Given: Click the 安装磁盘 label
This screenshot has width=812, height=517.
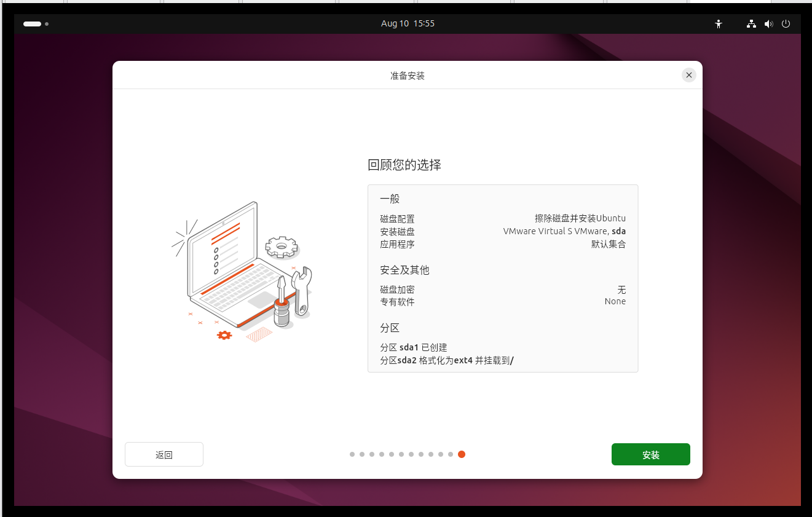Looking at the screenshot, I should click(397, 232).
